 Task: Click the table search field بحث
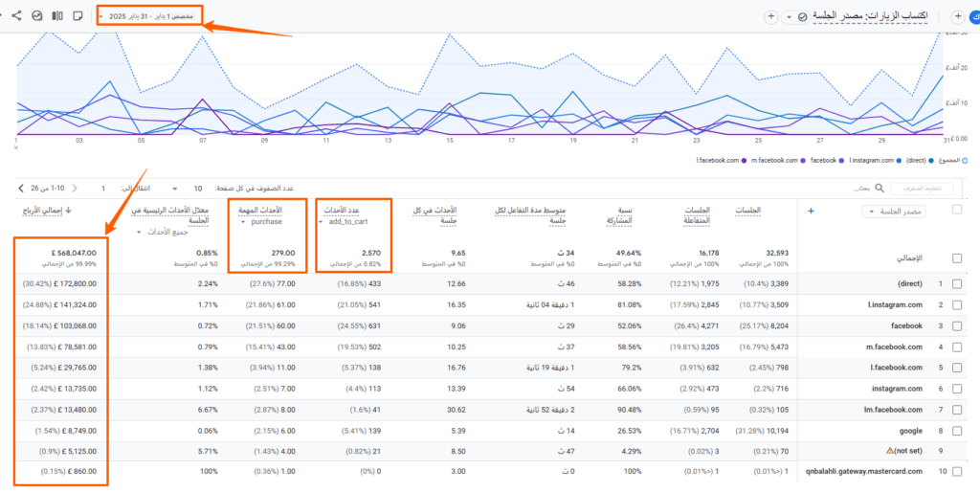click(862, 189)
